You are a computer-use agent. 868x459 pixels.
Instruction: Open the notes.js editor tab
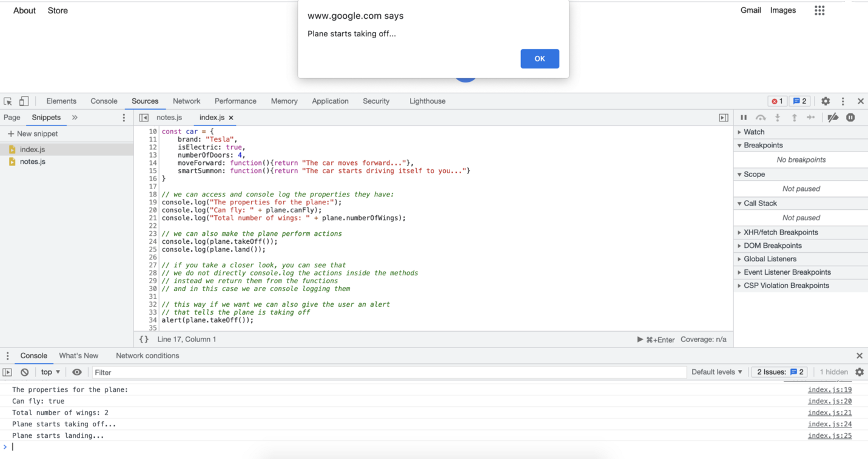(169, 118)
